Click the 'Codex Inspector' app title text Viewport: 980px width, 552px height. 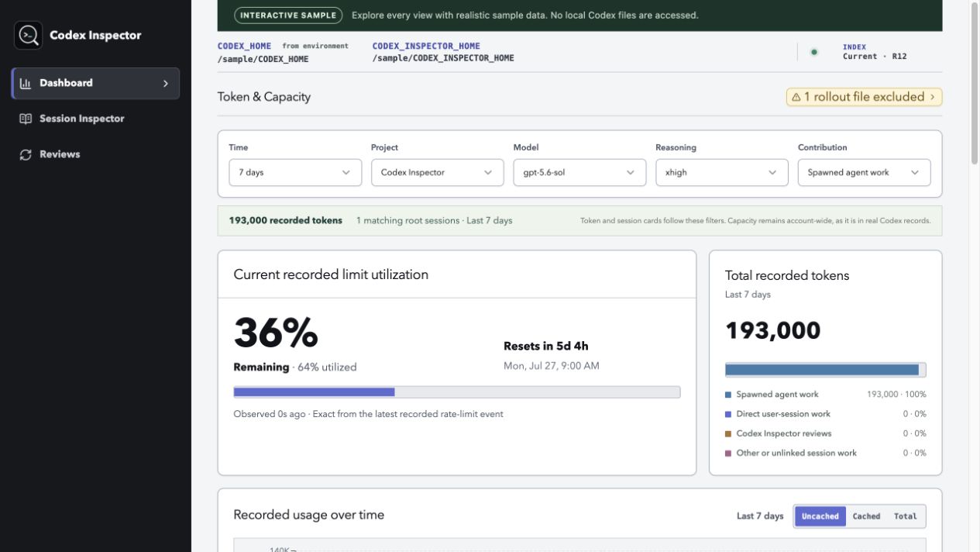click(95, 35)
